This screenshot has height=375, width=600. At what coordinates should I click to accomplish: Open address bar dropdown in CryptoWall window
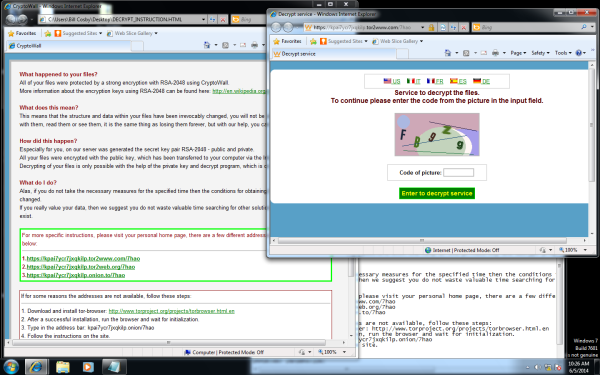click(204, 20)
